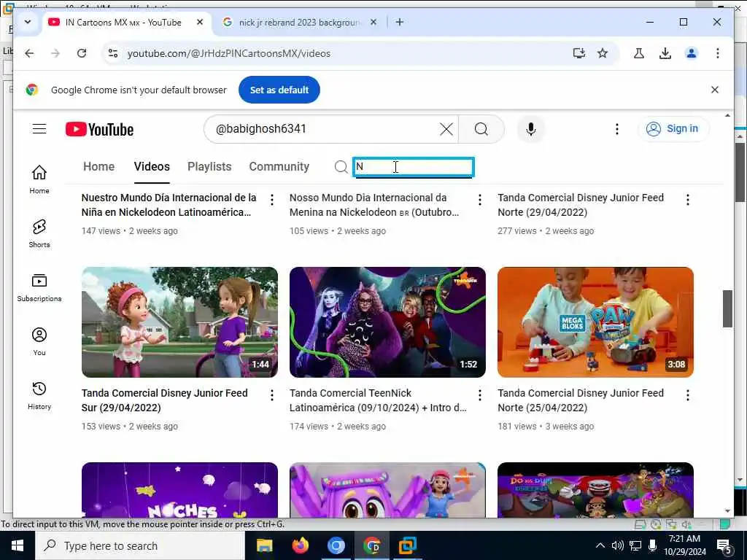Open Tanda Comercial TeenNick Latinoamérica video title
The image size is (747, 560).
click(378, 400)
